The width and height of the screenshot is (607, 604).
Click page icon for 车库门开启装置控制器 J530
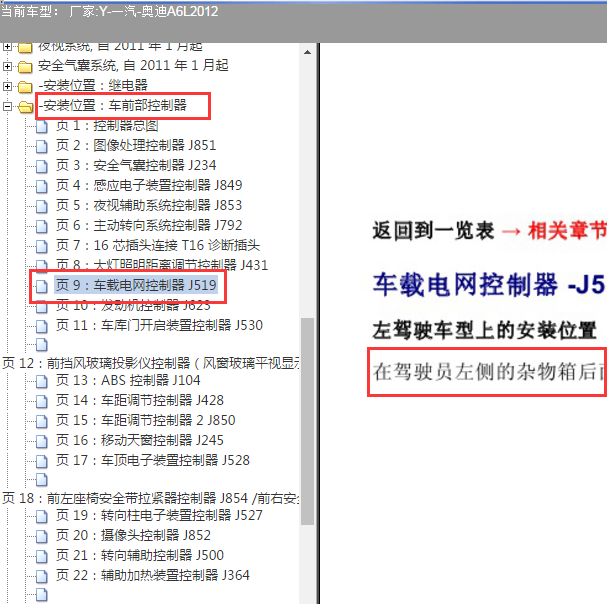[x=41, y=326]
